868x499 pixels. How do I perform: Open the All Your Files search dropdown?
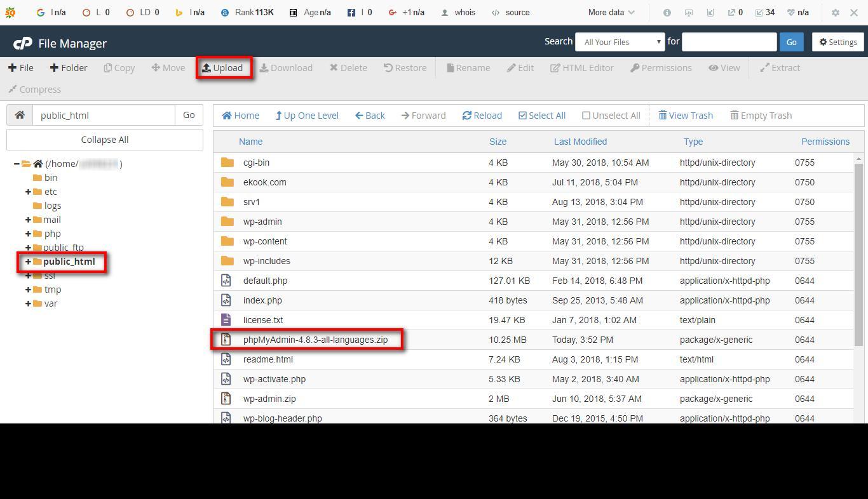pos(620,41)
